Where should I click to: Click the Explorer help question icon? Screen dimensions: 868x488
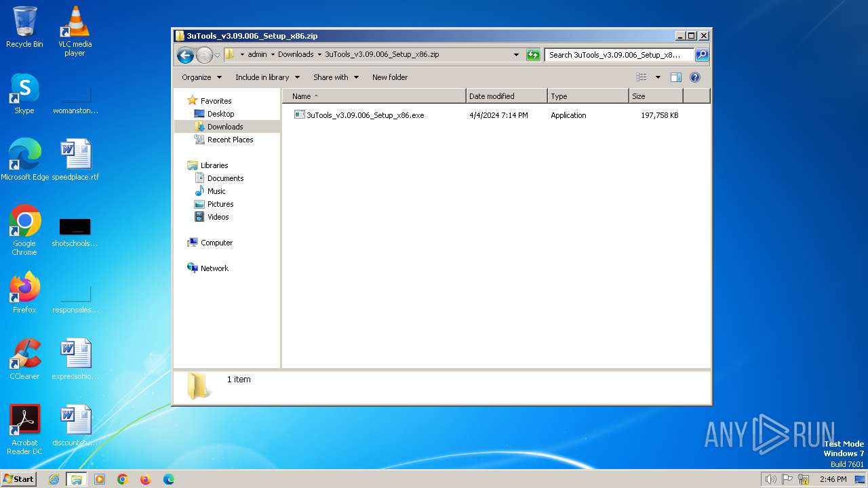(x=695, y=77)
